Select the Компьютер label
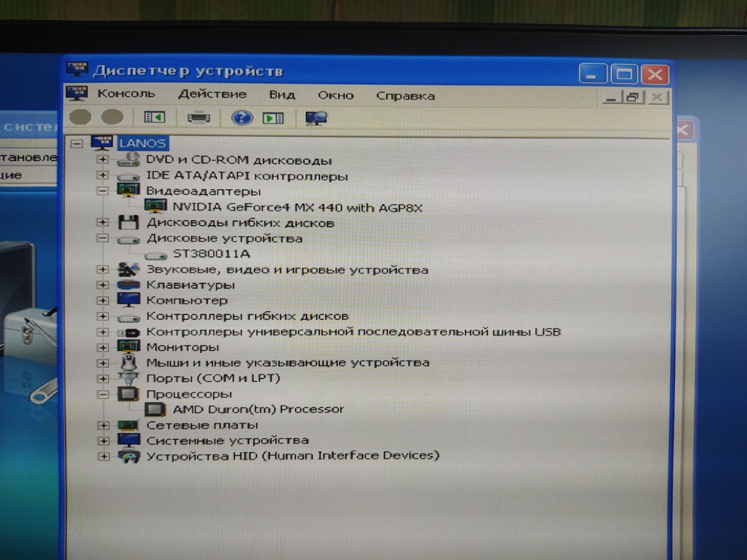This screenshot has height=560, width=747. [187, 300]
